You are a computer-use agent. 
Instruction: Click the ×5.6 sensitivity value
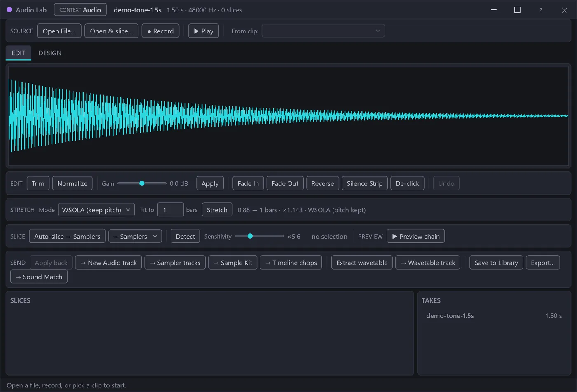tap(293, 236)
